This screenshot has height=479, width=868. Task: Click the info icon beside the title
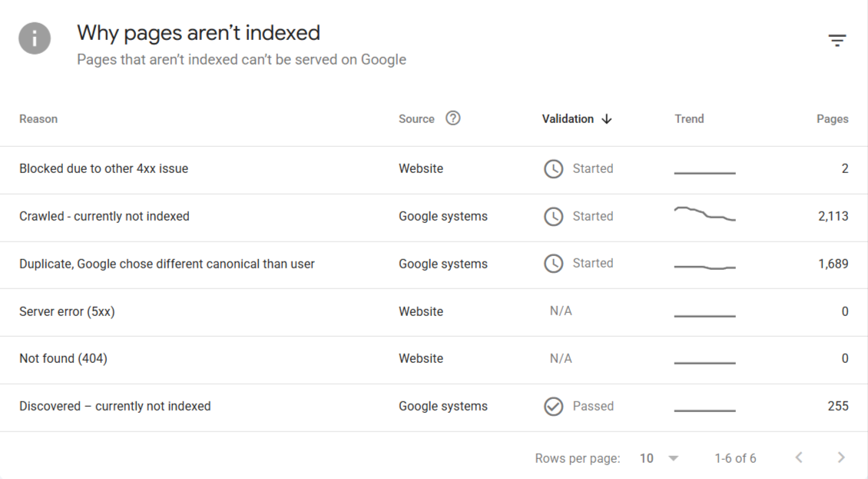click(x=35, y=38)
